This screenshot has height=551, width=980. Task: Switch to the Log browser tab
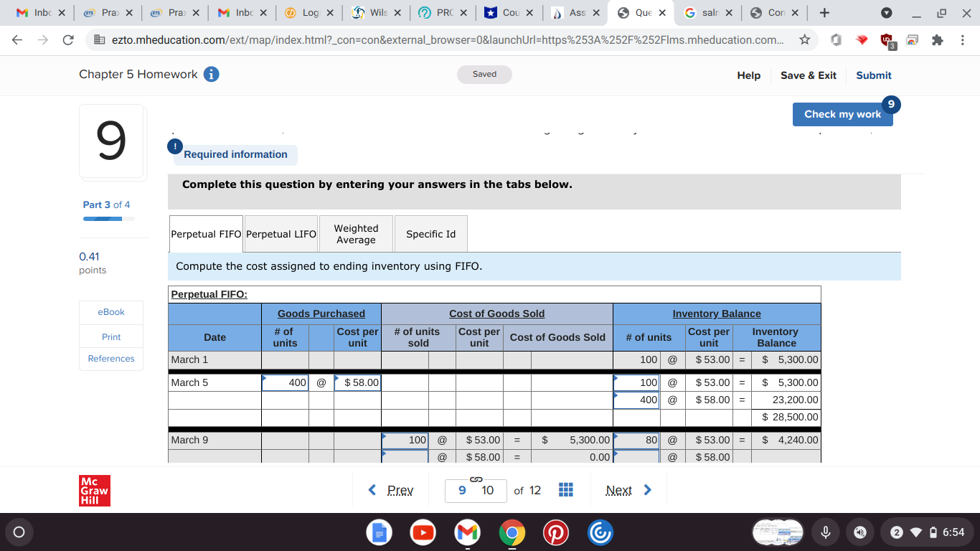click(x=307, y=13)
